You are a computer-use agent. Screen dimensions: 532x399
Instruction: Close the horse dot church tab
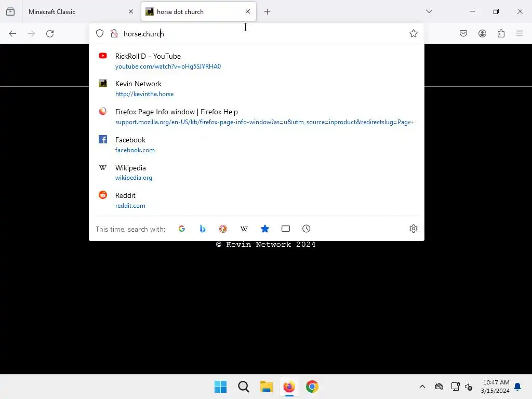[x=248, y=11]
